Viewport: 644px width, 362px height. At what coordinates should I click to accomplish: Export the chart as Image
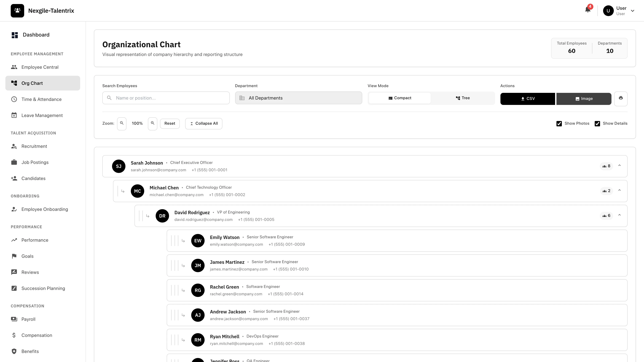[584, 99]
